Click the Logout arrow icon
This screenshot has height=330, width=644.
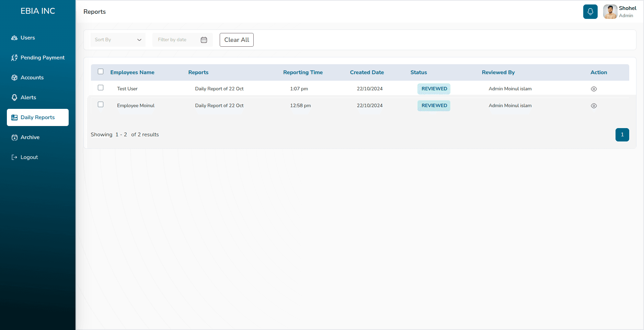coord(14,157)
